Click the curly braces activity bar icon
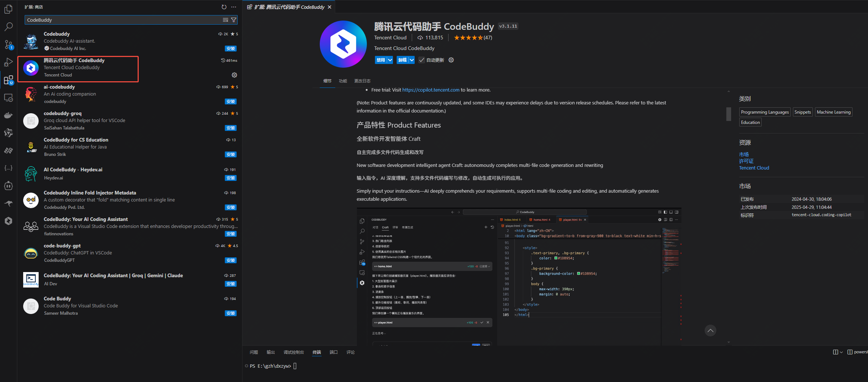This screenshot has width=868, height=382. pos(8,168)
